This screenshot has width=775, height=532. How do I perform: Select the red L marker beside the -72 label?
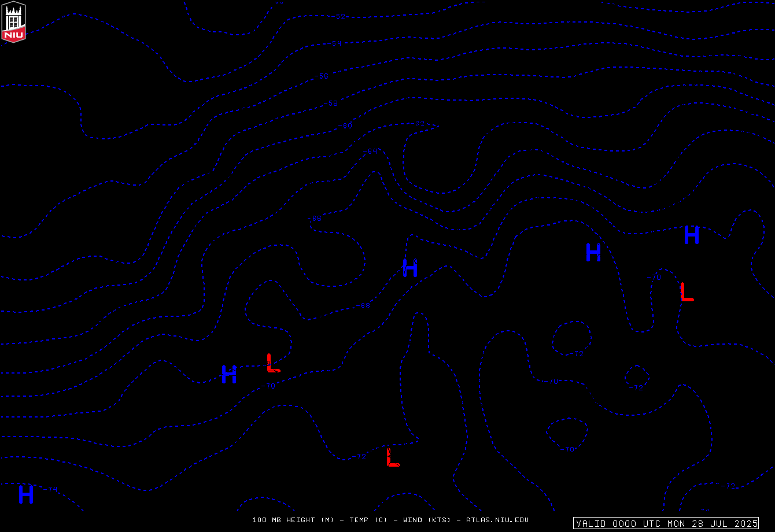coord(393,457)
